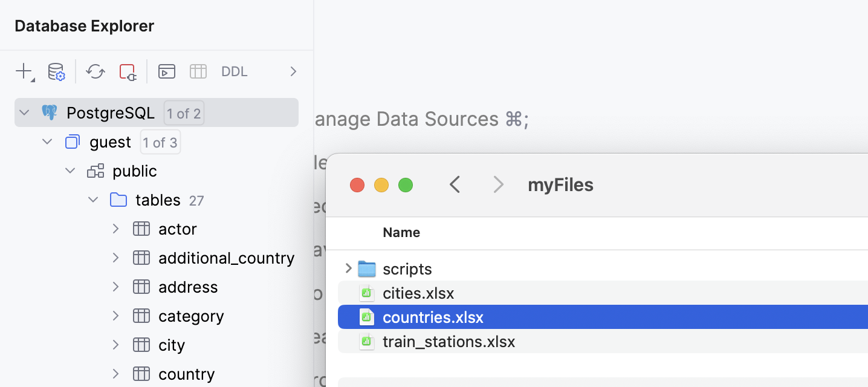Select the train_stations.xlsx file
Image resolution: width=868 pixels, height=387 pixels.
tap(449, 341)
